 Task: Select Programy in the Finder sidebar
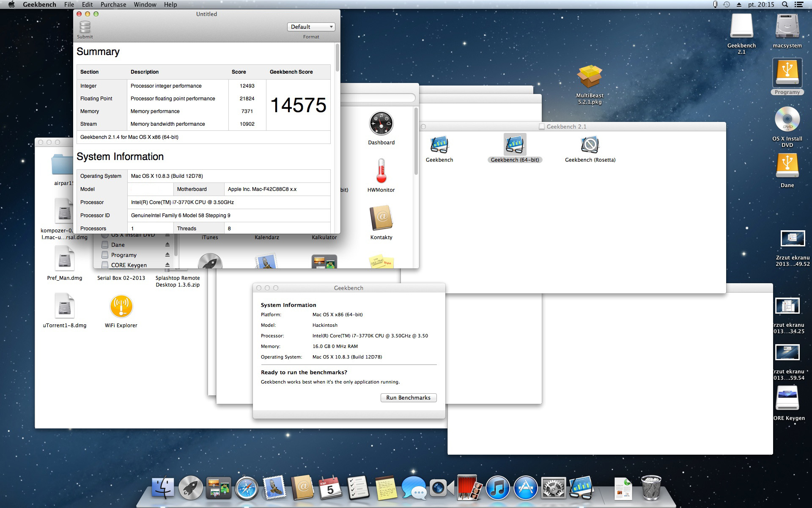coord(123,255)
